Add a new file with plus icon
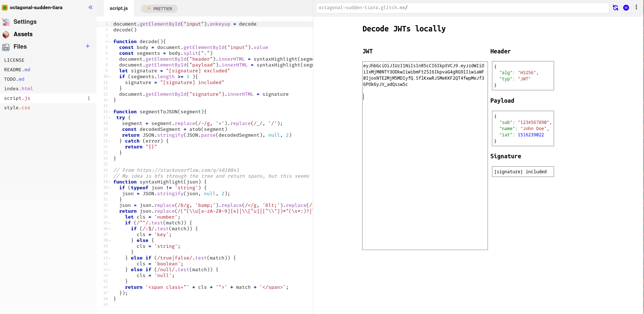This screenshot has width=644, height=314. coord(88,46)
